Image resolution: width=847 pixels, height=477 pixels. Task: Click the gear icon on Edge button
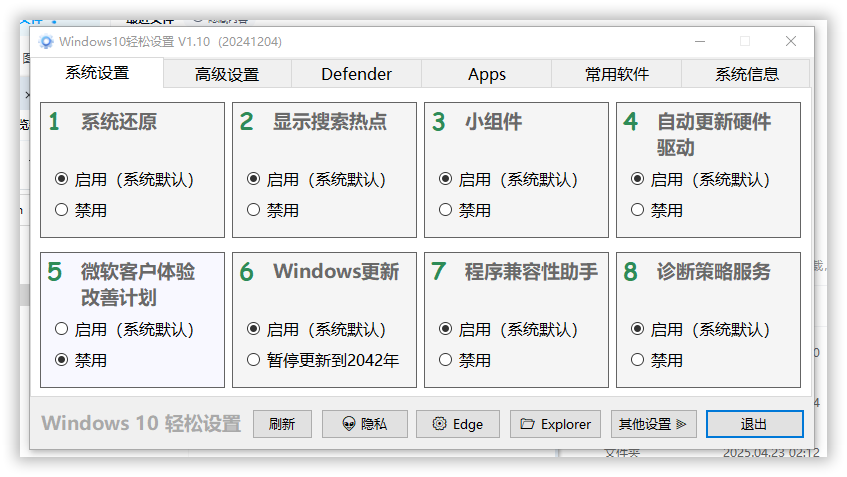440,424
